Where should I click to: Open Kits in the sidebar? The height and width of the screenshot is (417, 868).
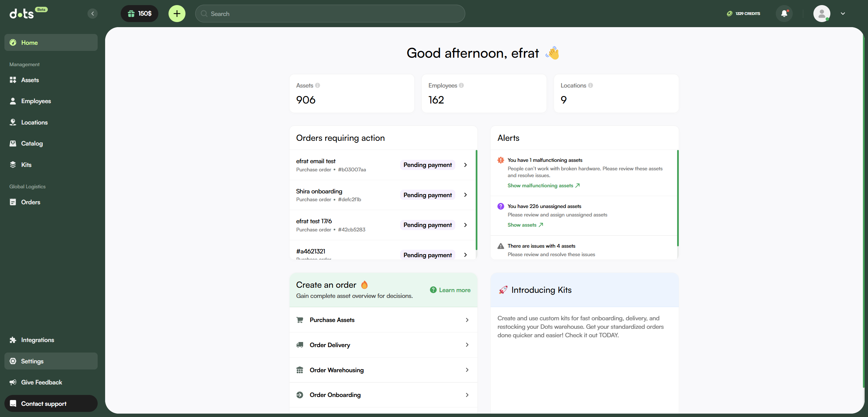point(26,165)
